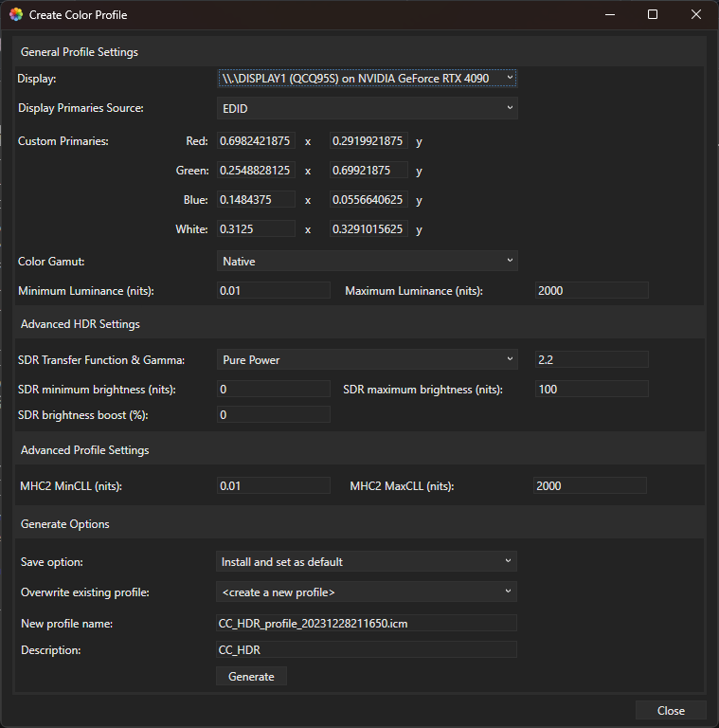This screenshot has height=728, width=719.
Task: Expand the Color Gamut dropdown
Action: (x=367, y=262)
